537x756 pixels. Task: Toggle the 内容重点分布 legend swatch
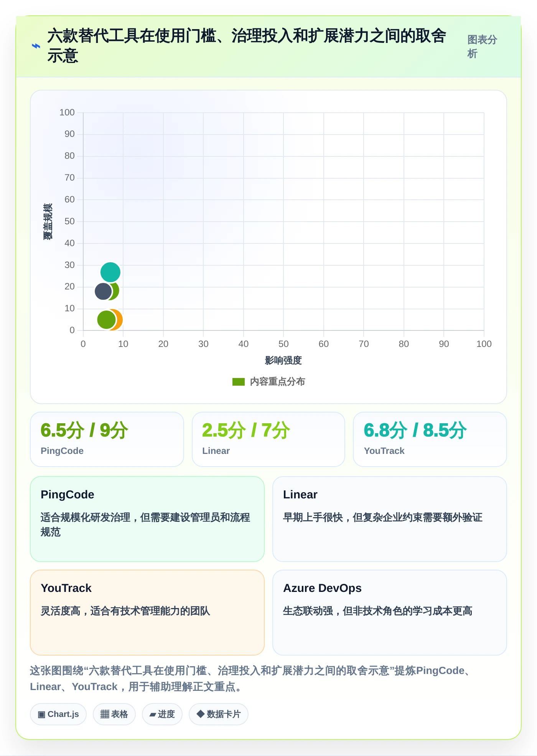pyautogui.click(x=238, y=382)
